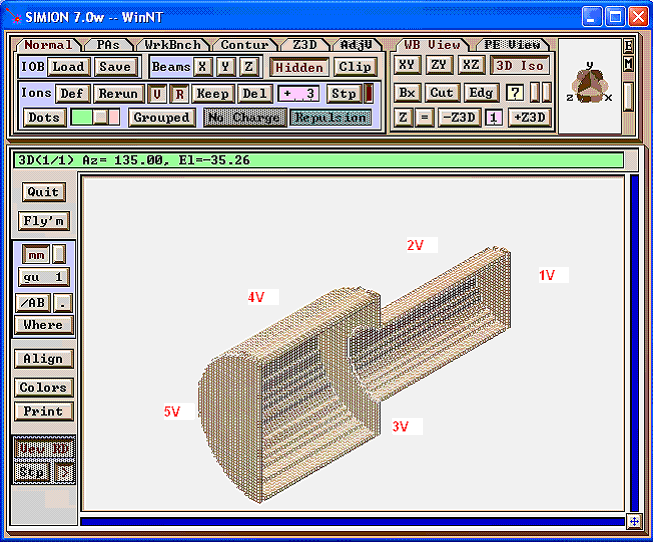Switch to XZ view
Image resolution: width=653 pixels, height=542 pixels.
pyautogui.click(x=471, y=65)
